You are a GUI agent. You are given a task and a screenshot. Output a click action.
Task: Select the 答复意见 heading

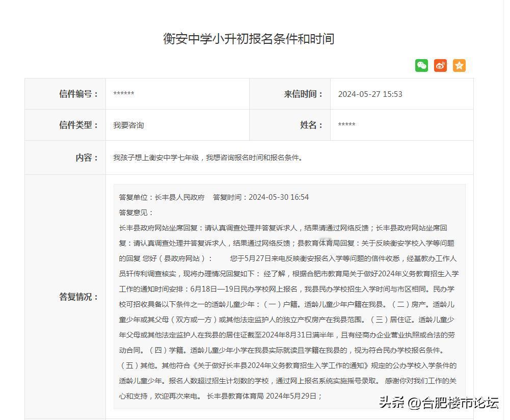[x=136, y=213]
